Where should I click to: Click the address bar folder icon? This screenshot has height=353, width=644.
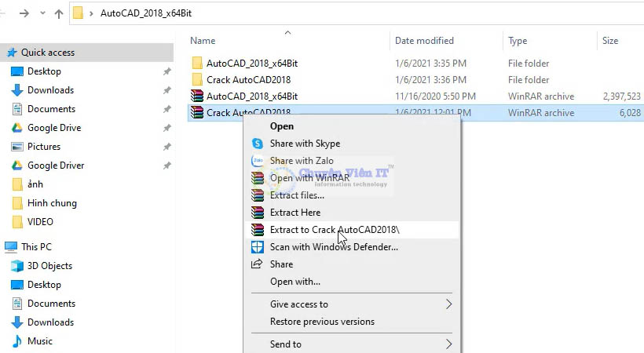(78, 13)
